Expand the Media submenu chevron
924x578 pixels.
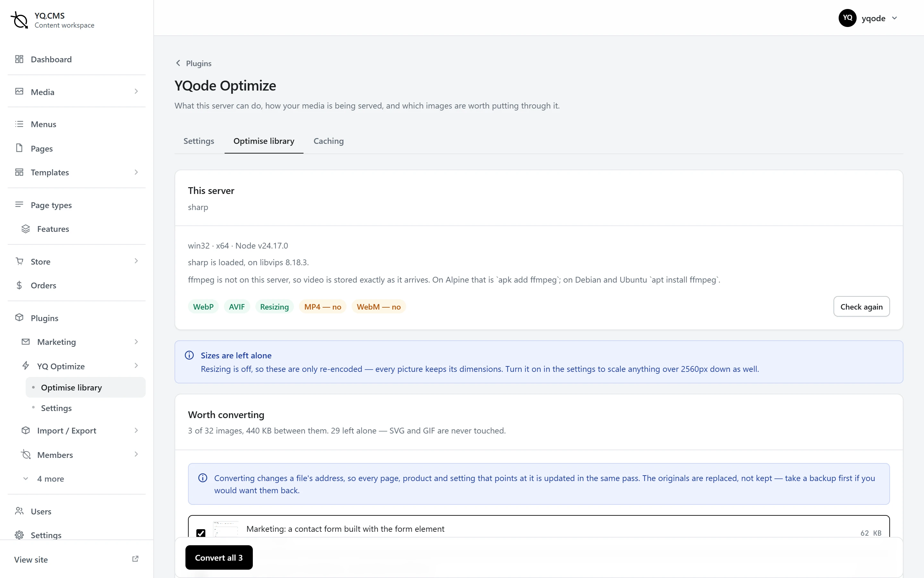[136, 92]
